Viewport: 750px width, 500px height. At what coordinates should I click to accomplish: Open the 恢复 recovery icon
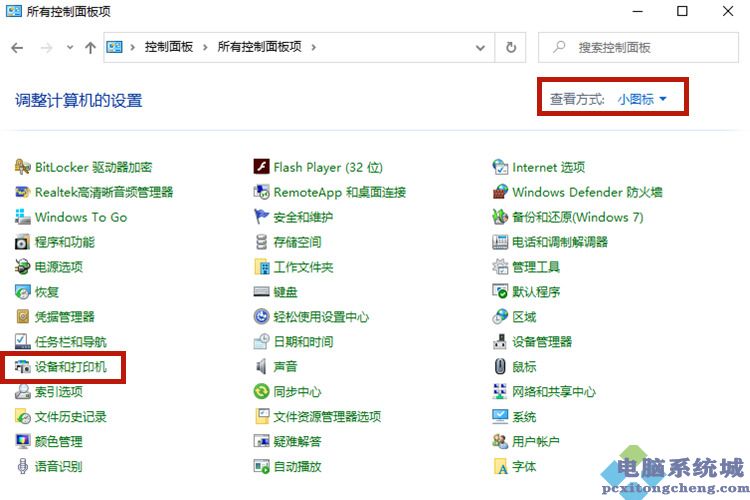(x=22, y=292)
